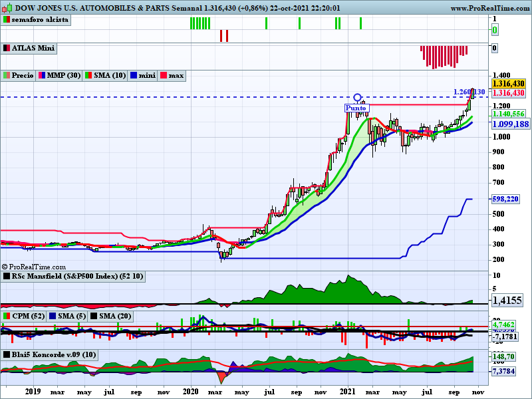
Task: Click the red-bordered 1.316,430 price tag
Action: click(509, 93)
